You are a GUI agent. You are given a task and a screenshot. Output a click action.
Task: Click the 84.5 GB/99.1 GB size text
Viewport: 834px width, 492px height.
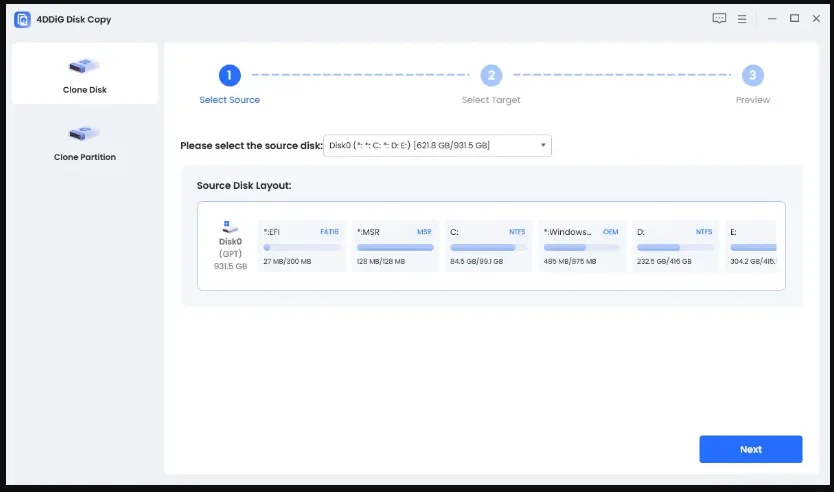477,262
